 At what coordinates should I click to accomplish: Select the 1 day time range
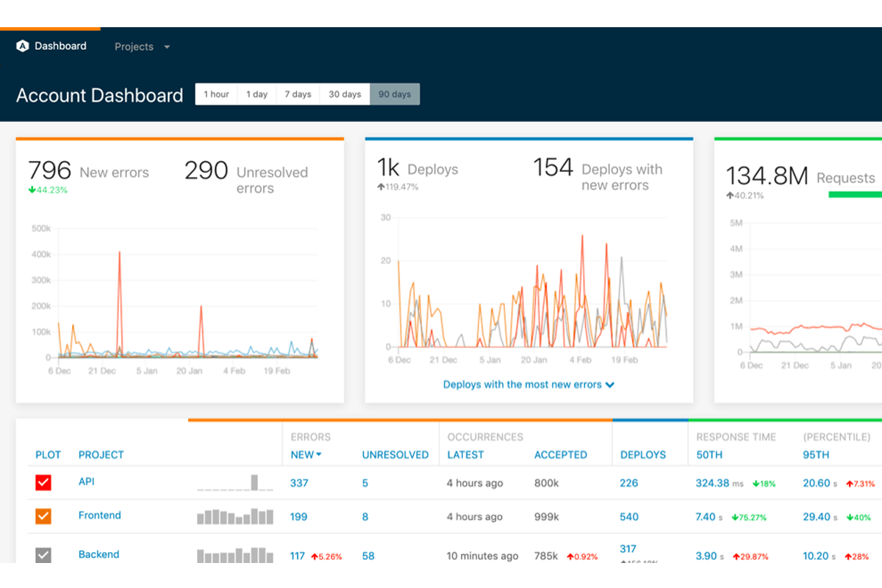257,94
